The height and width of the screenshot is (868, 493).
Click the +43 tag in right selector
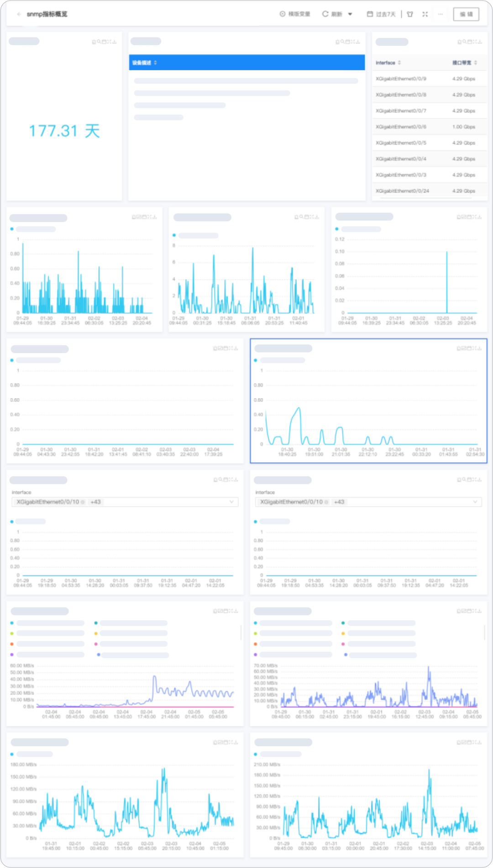tap(339, 502)
